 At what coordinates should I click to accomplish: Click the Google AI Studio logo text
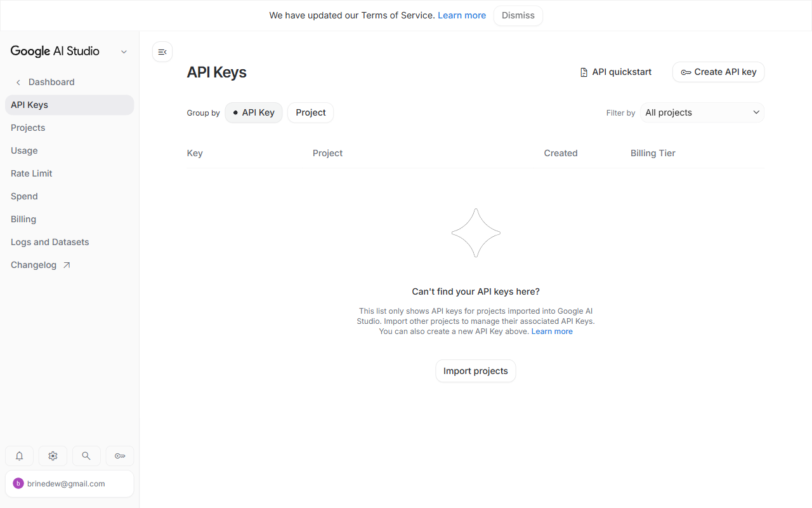click(55, 51)
